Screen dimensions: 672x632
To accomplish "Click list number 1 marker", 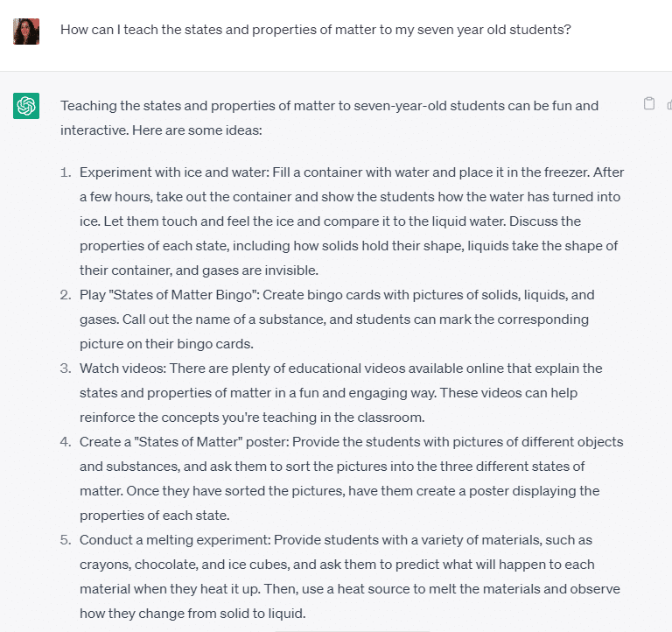I will coord(66,172).
